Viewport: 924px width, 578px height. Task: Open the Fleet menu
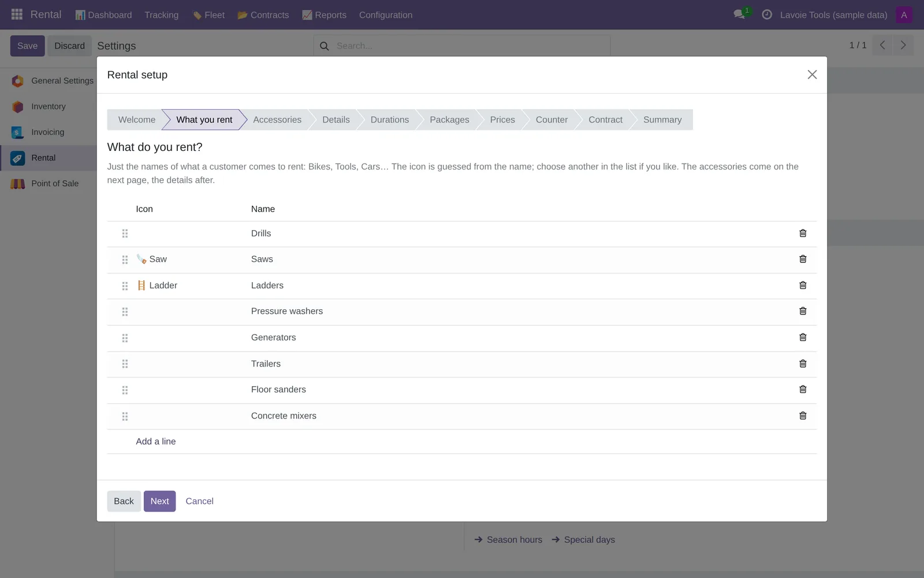[208, 15]
